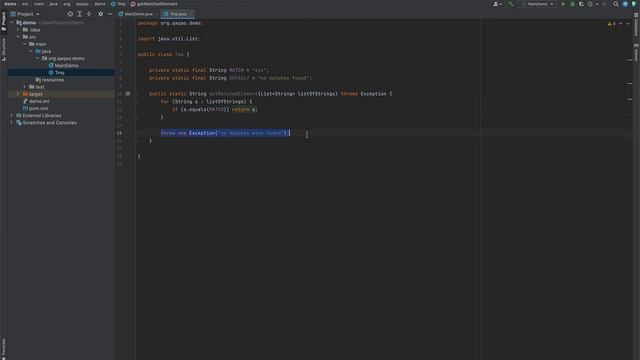The image size is (640, 360).
Task: Expand the .idea folder
Action: [18, 30]
